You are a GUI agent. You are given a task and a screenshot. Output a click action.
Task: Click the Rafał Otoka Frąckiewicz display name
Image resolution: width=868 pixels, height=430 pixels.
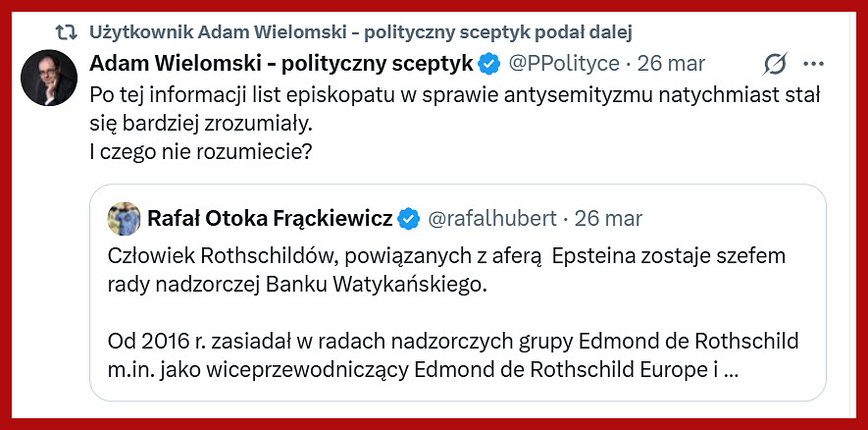[270, 217]
